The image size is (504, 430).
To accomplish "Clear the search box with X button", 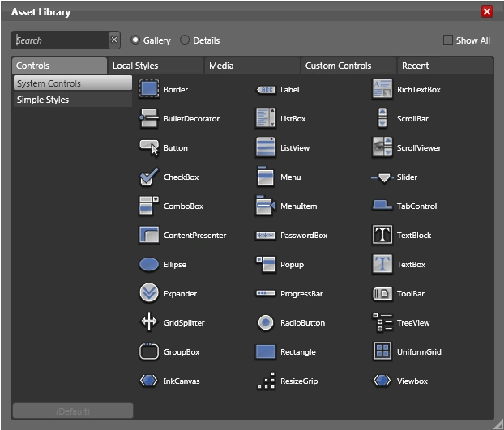I will pos(114,40).
